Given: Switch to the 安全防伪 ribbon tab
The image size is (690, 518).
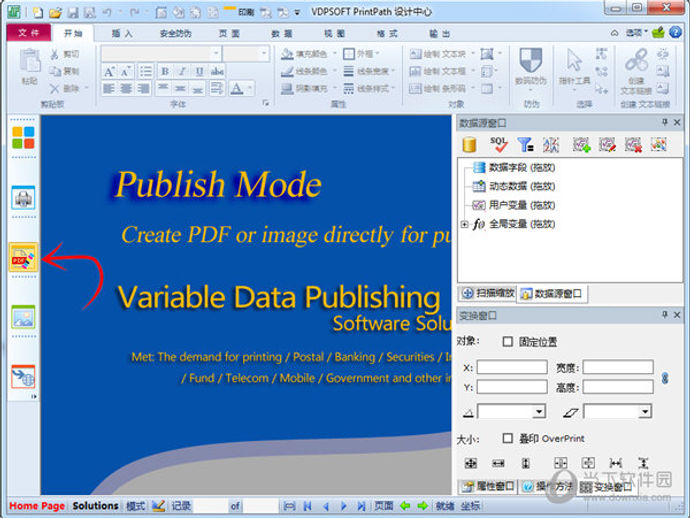Looking at the screenshot, I should [175, 33].
